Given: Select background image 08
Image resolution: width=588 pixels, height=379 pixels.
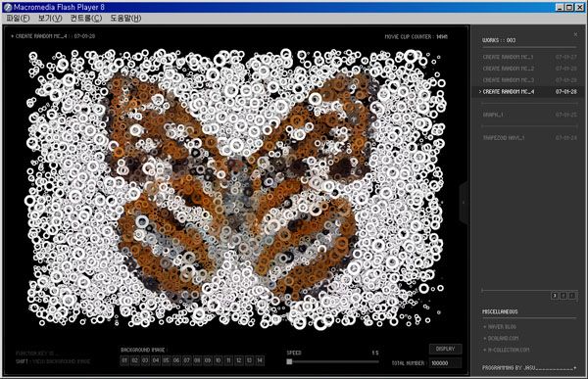Looking at the screenshot, I should pyautogui.click(x=198, y=360).
